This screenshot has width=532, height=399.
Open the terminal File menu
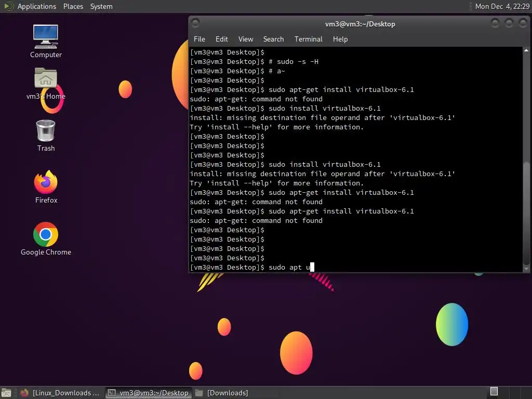click(x=199, y=39)
